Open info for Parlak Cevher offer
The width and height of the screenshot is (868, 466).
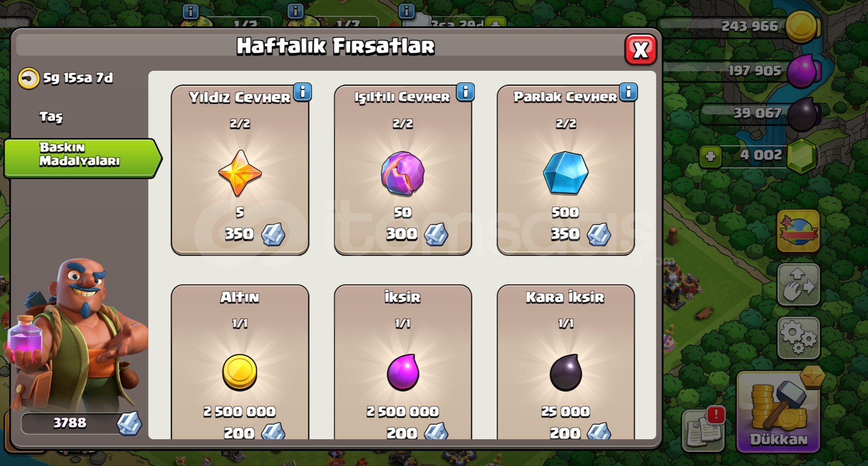click(628, 92)
